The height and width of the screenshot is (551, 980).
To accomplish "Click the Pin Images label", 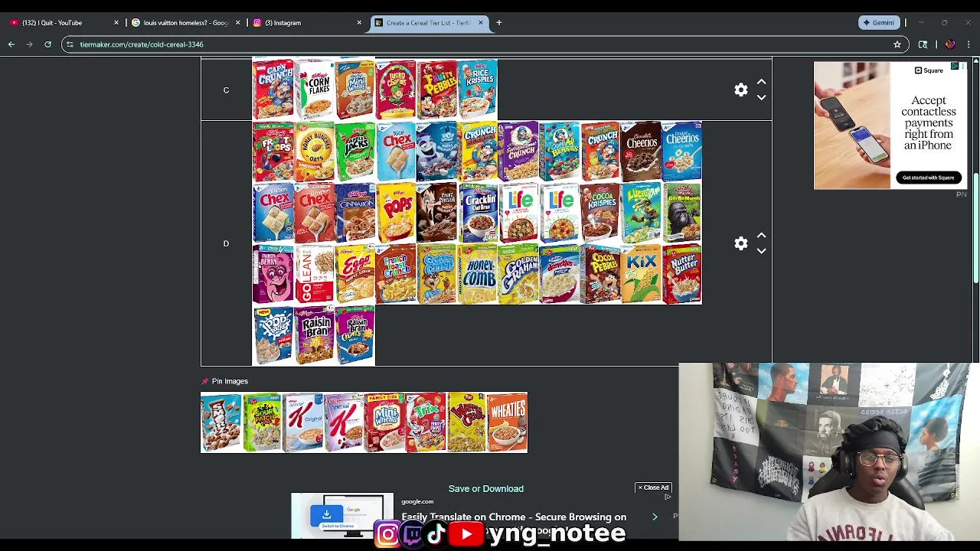I will coord(230,381).
